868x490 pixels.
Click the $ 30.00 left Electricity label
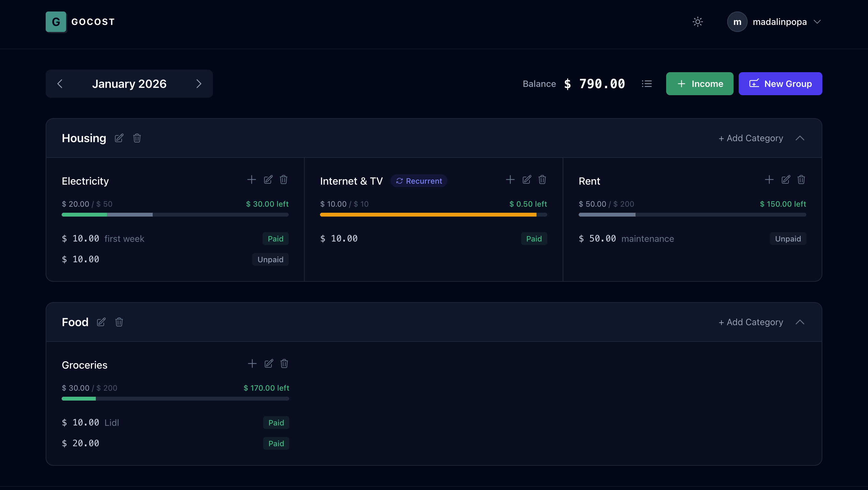point(267,204)
